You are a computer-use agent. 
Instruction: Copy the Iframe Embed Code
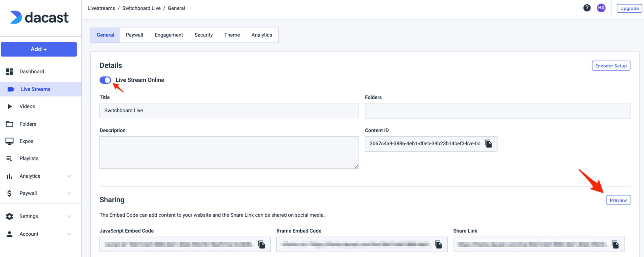pos(438,244)
